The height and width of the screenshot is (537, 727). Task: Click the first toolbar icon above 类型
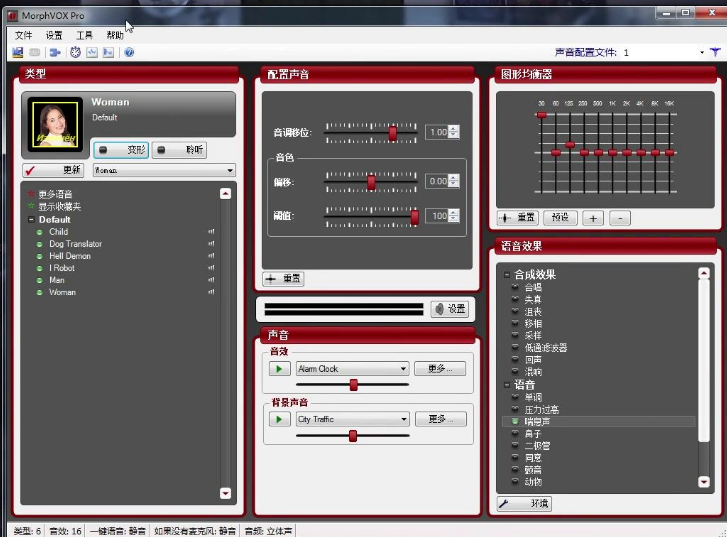pos(18,52)
